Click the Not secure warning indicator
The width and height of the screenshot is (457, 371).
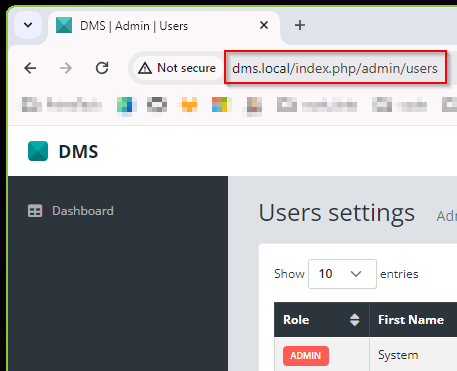point(177,68)
